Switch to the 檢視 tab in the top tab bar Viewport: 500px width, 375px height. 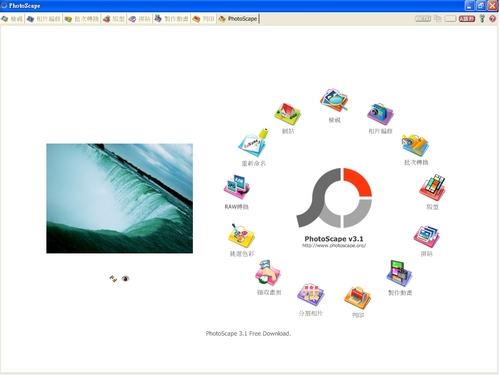12,19
